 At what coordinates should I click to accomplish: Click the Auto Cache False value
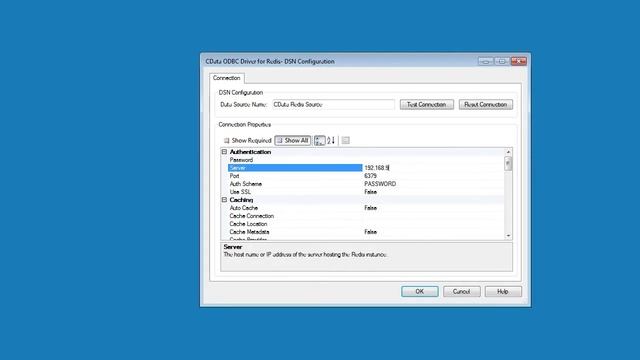[371, 208]
